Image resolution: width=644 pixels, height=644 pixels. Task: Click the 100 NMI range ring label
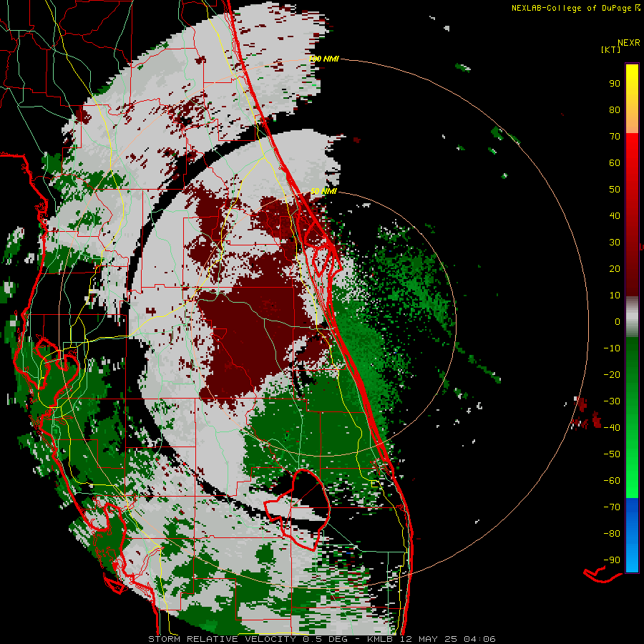323,59
